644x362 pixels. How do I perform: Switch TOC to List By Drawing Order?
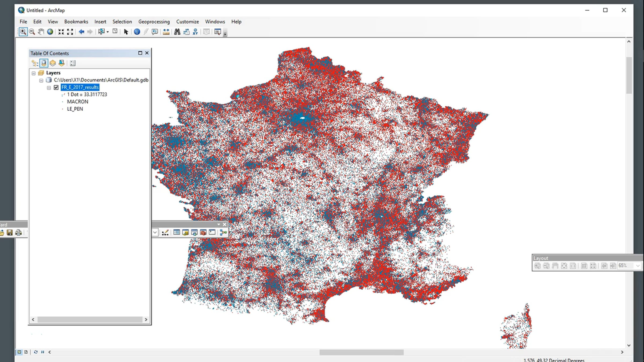pyautogui.click(x=35, y=63)
